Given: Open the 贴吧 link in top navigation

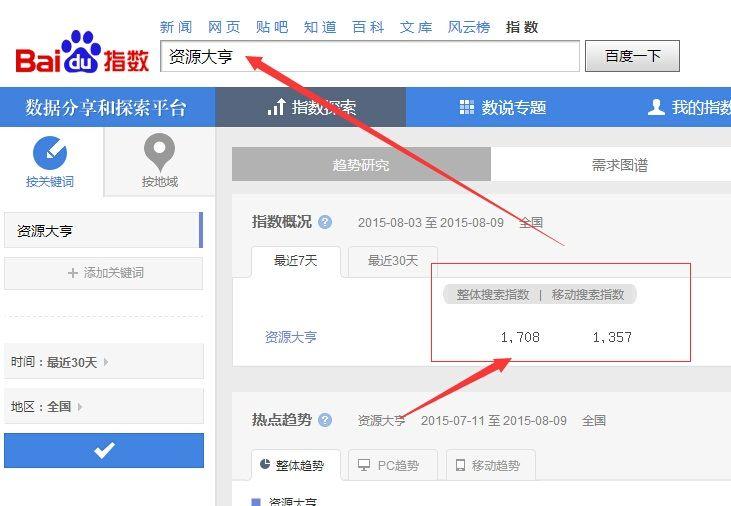Looking at the screenshot, I should point(272,27).
